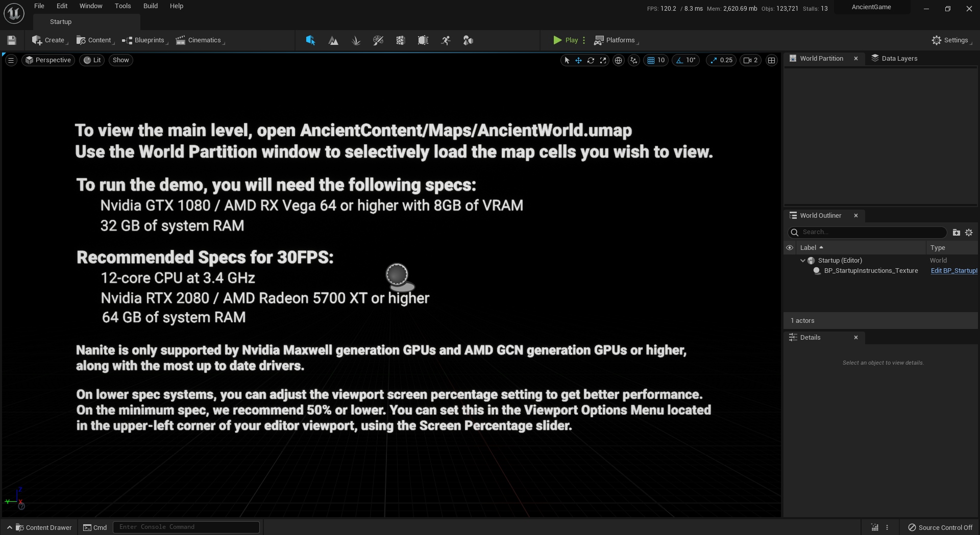Focus the World Outliner search field

[x=868, y=232]
